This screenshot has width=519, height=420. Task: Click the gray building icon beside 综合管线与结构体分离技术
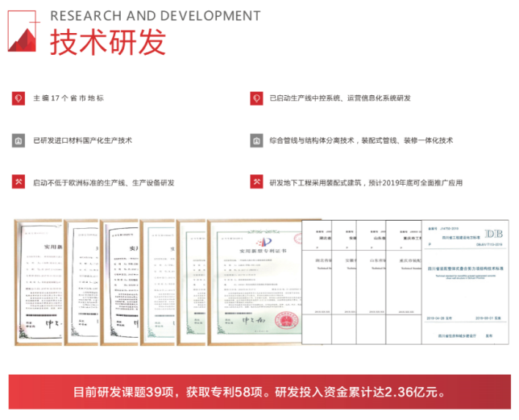[x=256, y=140]
